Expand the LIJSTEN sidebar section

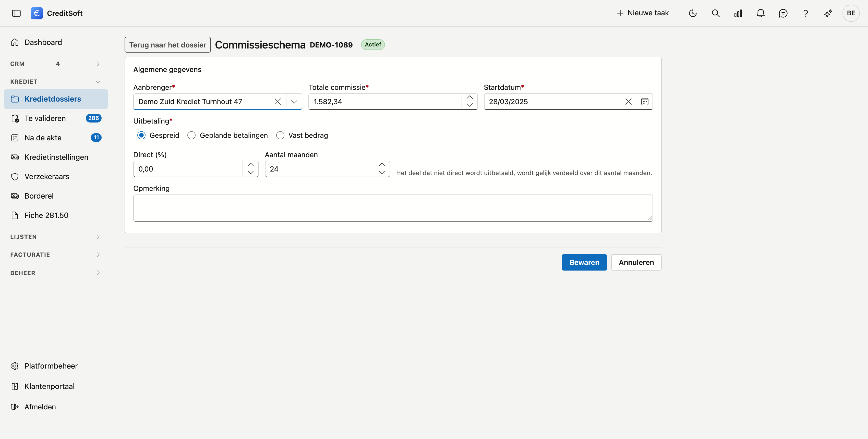[56, 237]
